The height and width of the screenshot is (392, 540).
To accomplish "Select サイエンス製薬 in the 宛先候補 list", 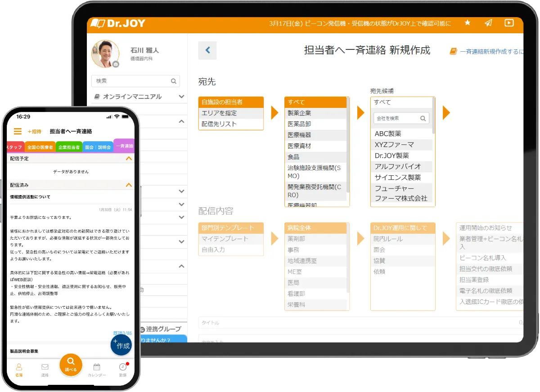I will tap(401, 178).
